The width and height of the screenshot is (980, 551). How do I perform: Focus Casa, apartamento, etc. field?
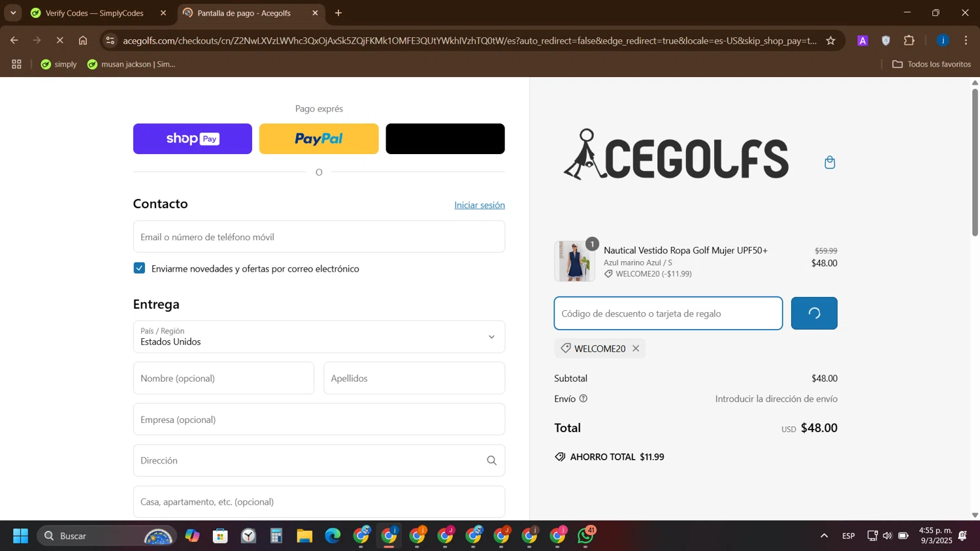pos(319,502)
